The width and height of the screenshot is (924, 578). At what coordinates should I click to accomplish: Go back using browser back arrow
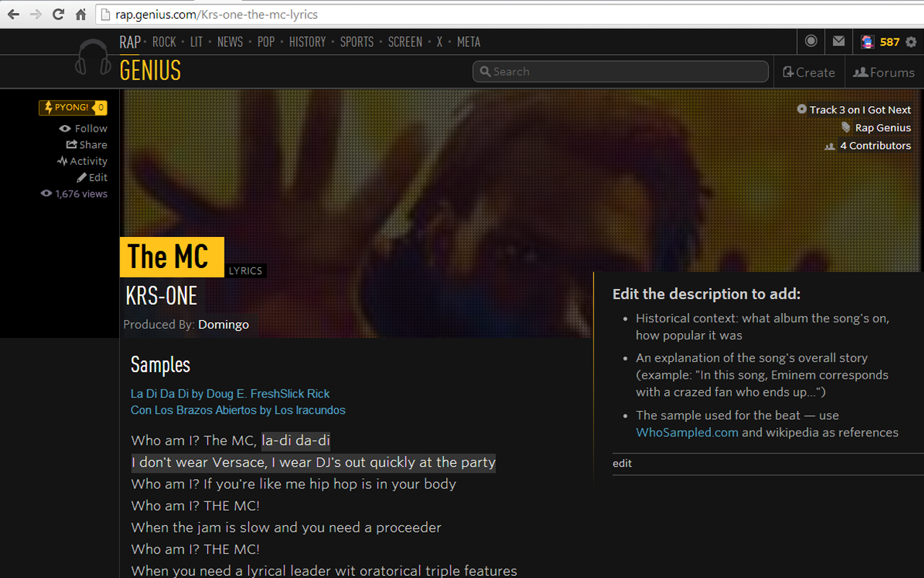pos(13,14)
